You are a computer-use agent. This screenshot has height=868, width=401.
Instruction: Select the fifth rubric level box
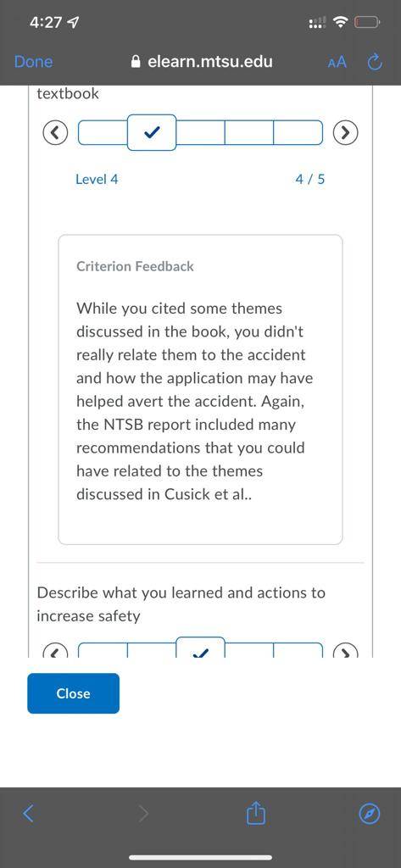coord(298,132)
